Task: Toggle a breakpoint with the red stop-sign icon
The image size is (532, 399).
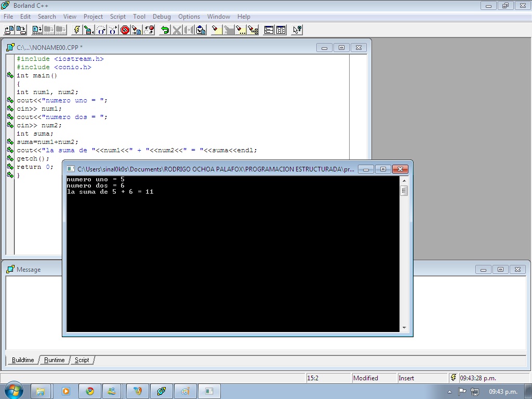Action: point(125,30)
